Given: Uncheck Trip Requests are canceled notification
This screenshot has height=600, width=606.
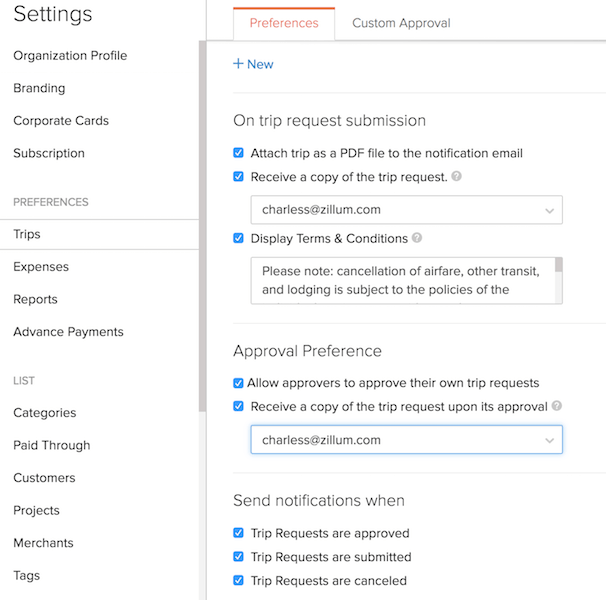Looking at the screenshot, I should pos(238,580).
